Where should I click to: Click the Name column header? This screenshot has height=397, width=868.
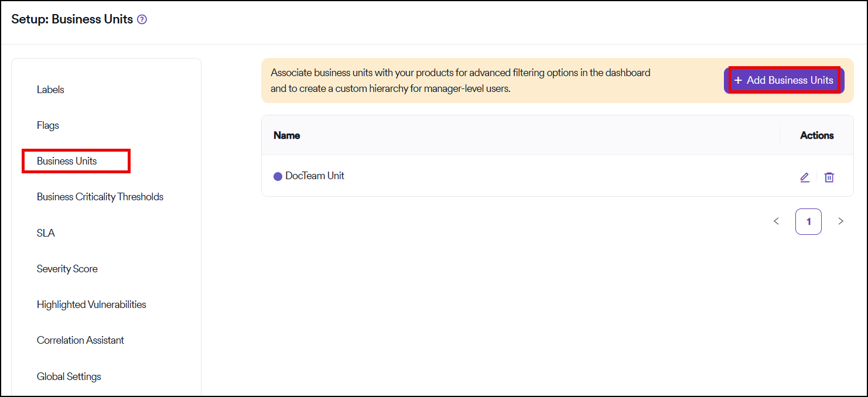287,135
